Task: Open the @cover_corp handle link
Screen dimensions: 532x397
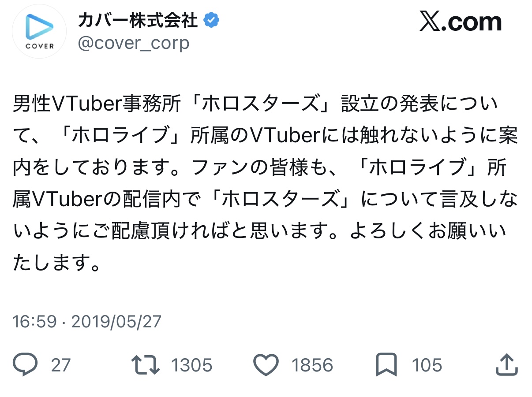Action: (134, 43)
